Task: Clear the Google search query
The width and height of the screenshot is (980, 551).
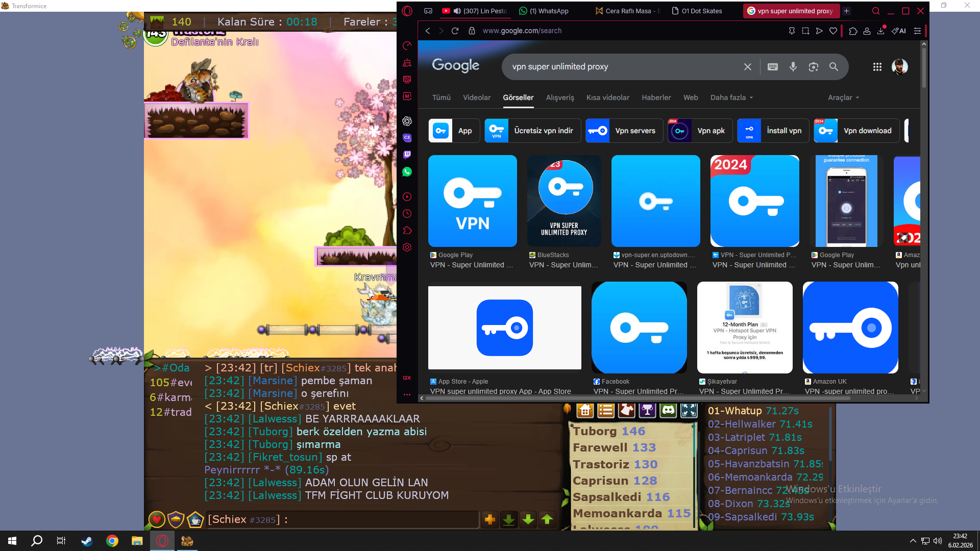Action: (748, 67)
